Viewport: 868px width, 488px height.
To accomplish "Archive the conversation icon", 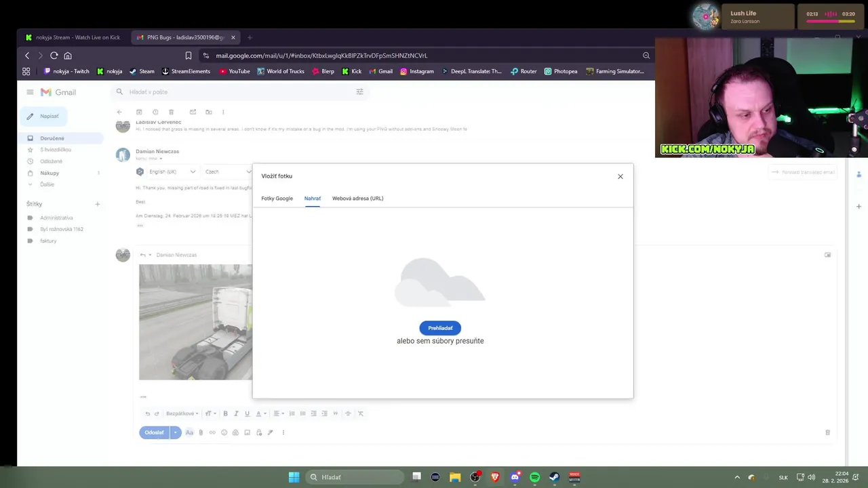I will (139, 112).
